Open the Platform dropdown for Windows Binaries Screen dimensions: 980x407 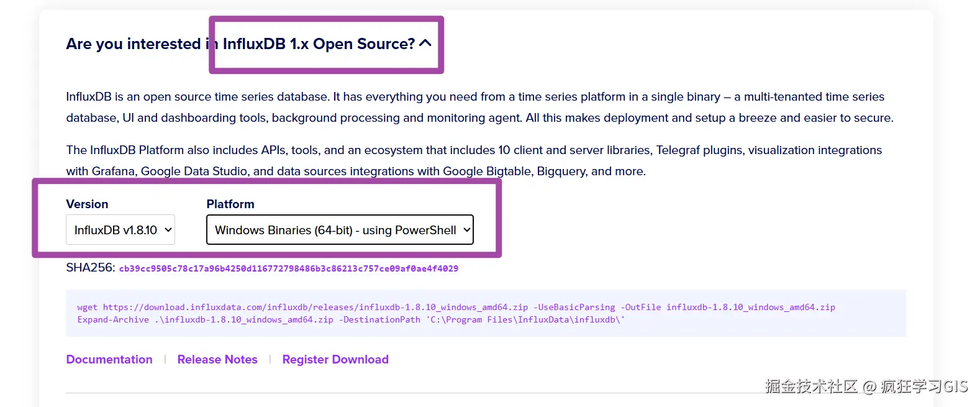[340, 230]
